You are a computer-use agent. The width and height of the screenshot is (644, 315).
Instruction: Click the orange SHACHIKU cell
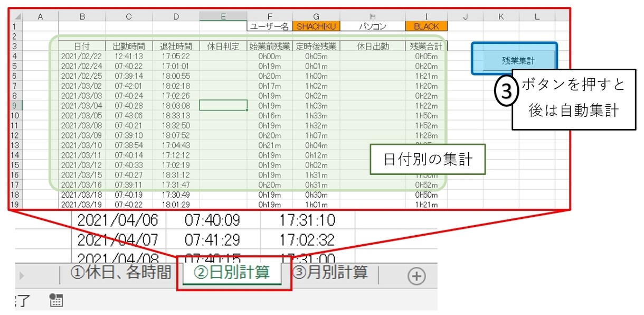pos(316,26)
